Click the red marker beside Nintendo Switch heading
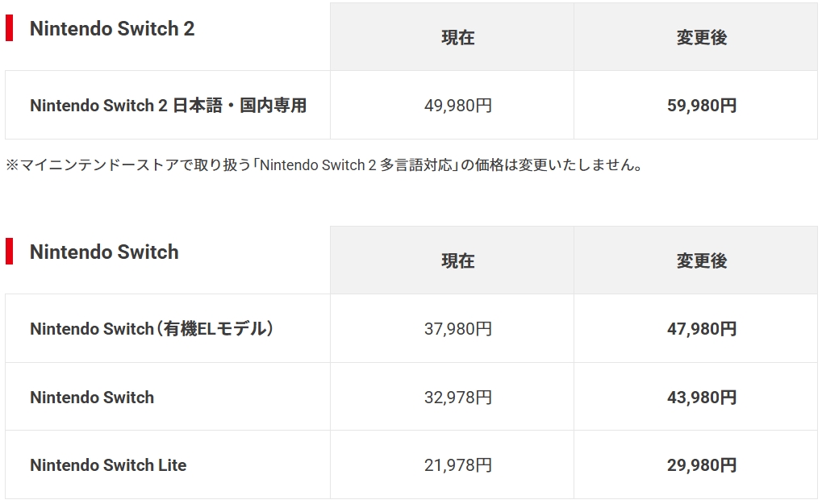 coord(9,252)
